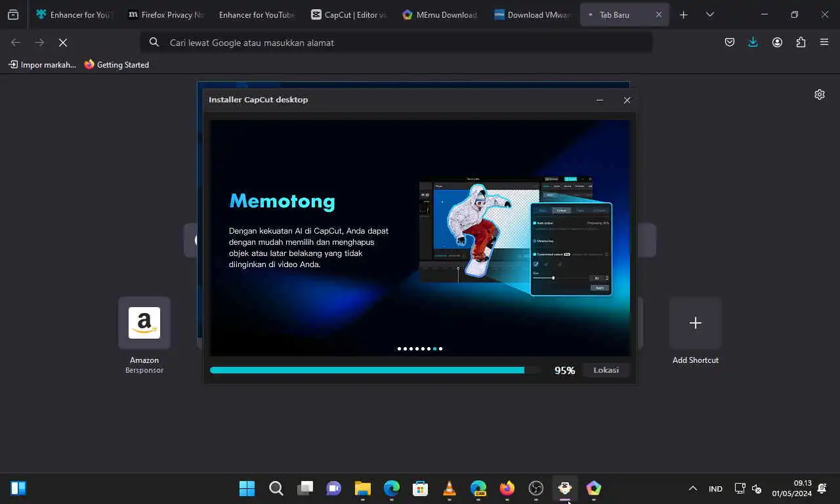Open Microsoft Edge from taskbar
840x504 pixels.
pos(392,488)
